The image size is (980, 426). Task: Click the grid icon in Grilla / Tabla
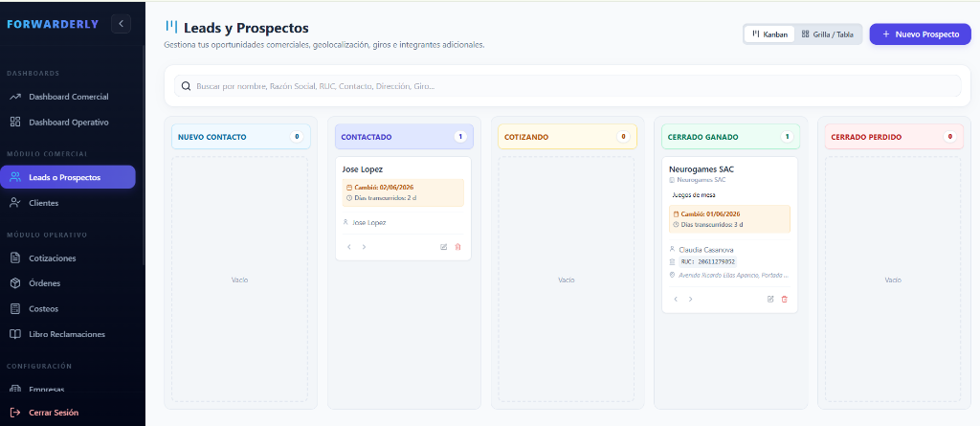[x=806, y=34]
